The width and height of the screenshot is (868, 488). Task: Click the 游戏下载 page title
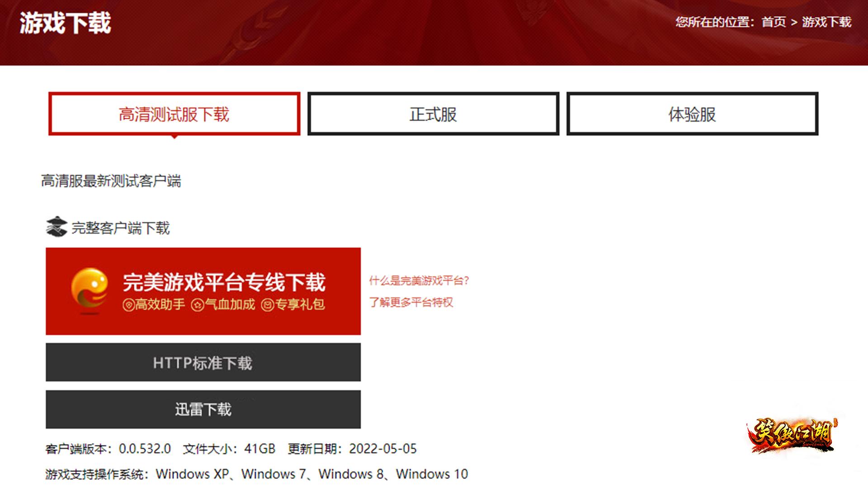pos(65,23)
